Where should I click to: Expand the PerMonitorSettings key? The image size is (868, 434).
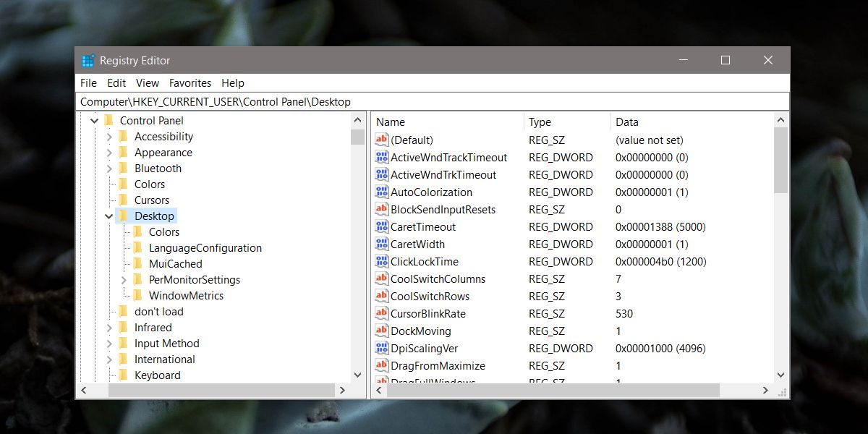tap(124, 280)
